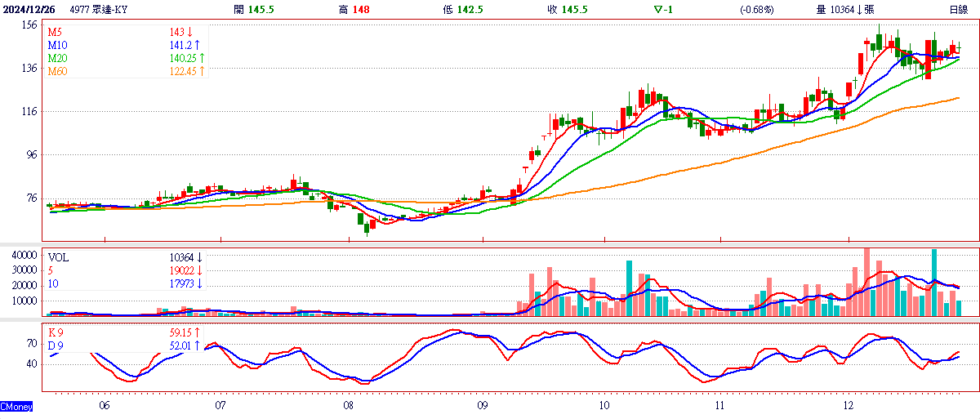The height and width of the screenshot is (419, 980).
Task: Jump to month 06 on time axis
Action: tap(105, 405)
